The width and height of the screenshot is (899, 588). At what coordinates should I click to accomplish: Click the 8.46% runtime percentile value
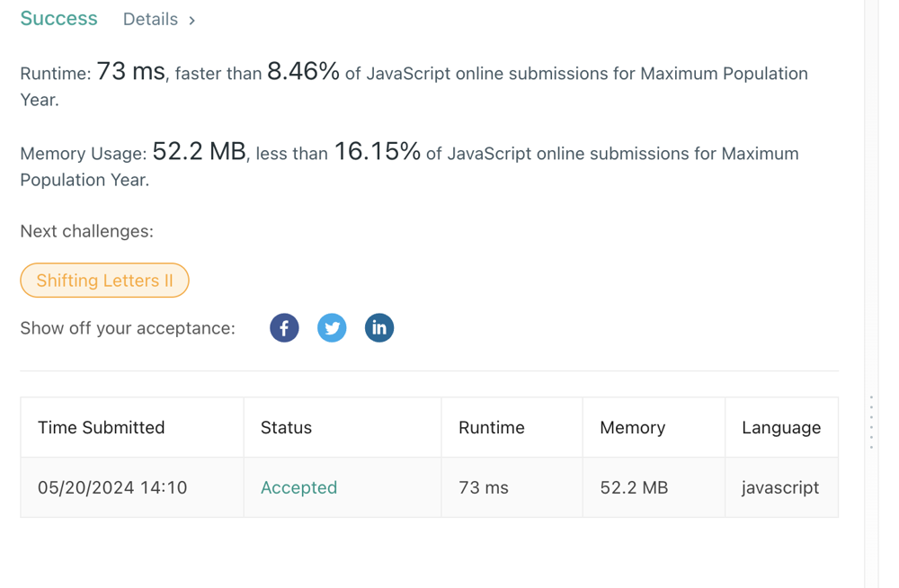(303, 72)
